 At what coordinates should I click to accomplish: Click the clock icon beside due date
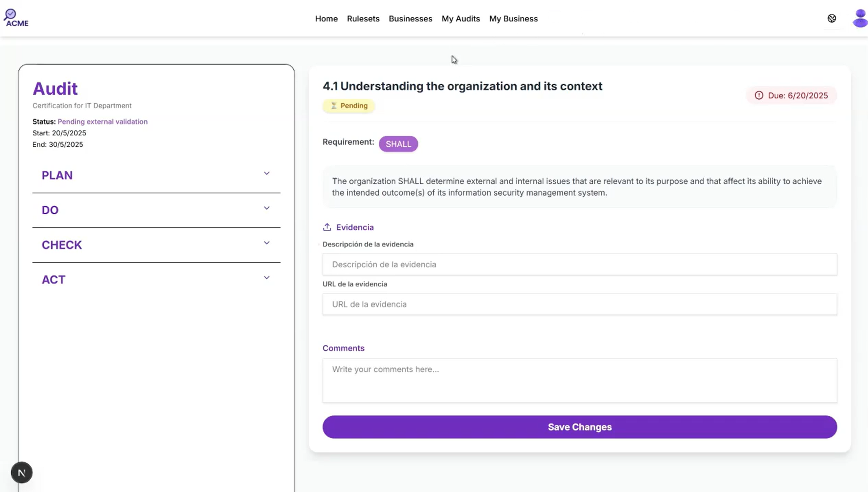pyautogui.click(x=759, y=95)
